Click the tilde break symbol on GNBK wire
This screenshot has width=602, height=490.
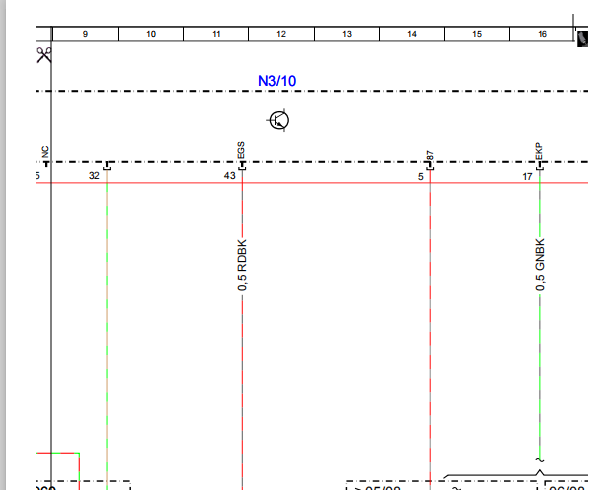(540, 460)
